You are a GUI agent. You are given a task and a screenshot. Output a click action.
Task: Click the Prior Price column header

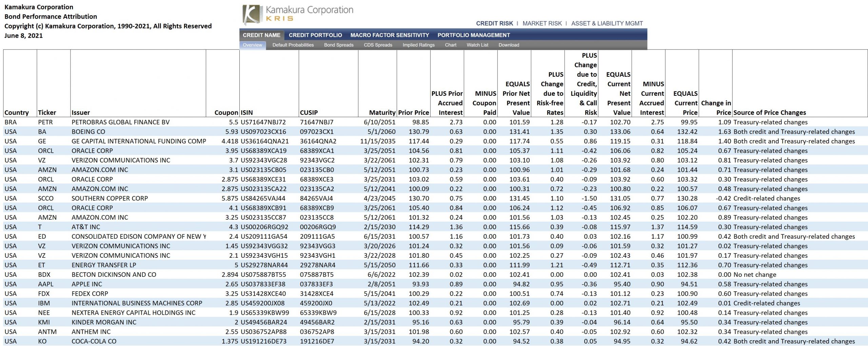(x=413, y=112)
